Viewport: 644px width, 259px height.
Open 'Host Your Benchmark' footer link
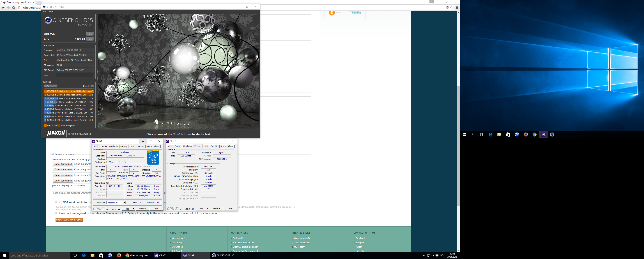tap(243, 243)
